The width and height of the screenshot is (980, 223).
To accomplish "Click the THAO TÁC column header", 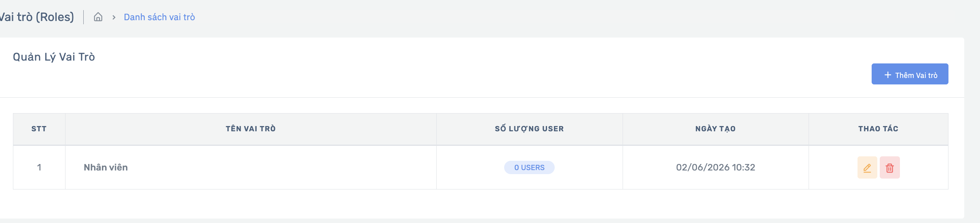I will pyautogui.click(x=878, y=128).
